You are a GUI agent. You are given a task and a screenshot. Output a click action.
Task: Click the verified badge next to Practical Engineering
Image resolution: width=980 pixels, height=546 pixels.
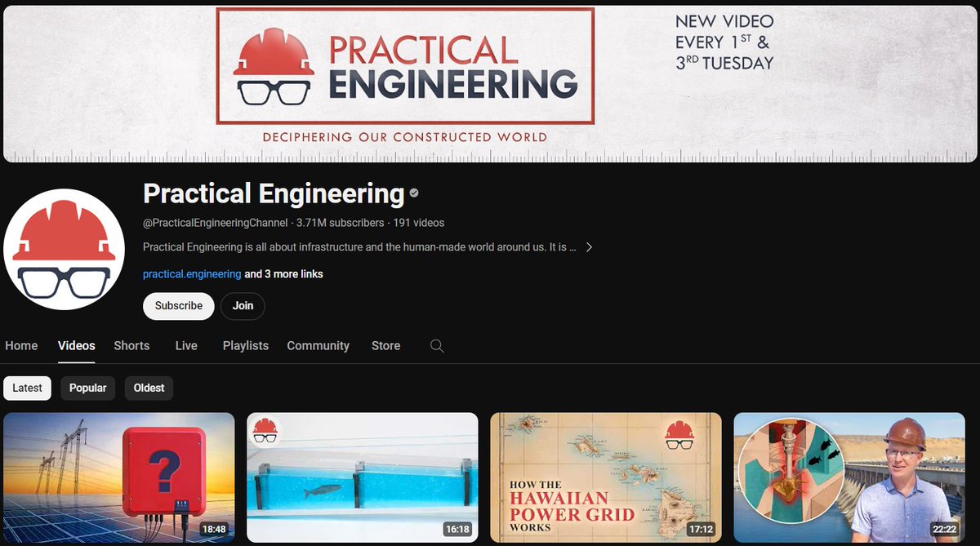pyautogui.click(x=414, y=193)
